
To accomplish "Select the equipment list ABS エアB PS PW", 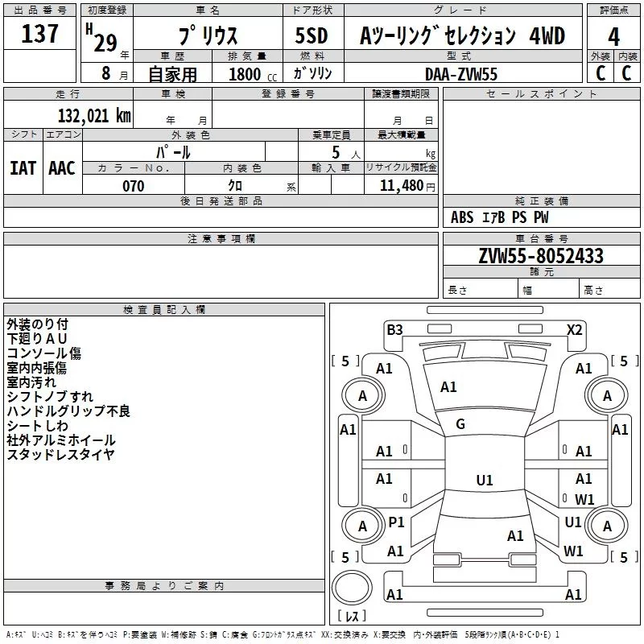I will 501,217.
